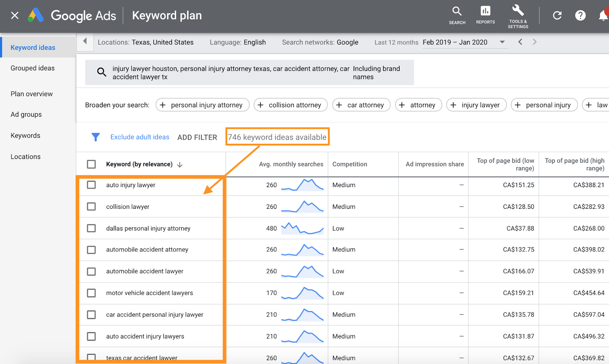The image size is (609, 364).
Task: Add 'collision attorney' to broaden search
Action: click(x=291, y=105)
